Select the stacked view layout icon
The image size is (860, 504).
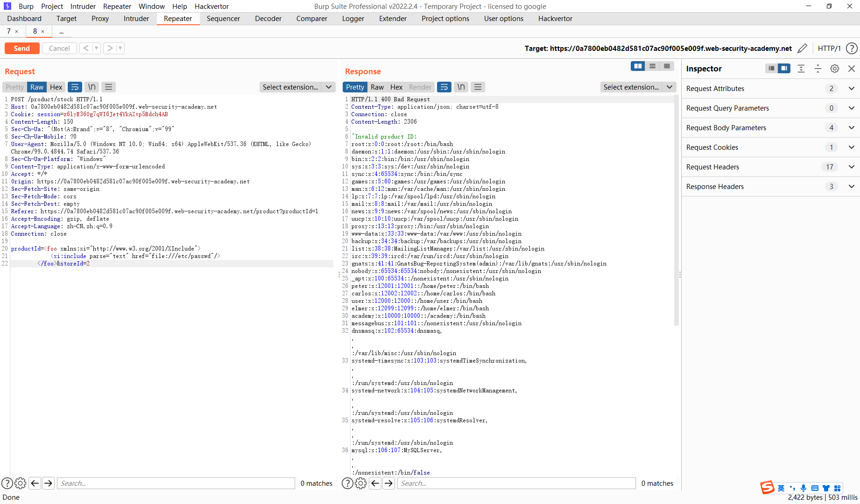tap(652, 66)
